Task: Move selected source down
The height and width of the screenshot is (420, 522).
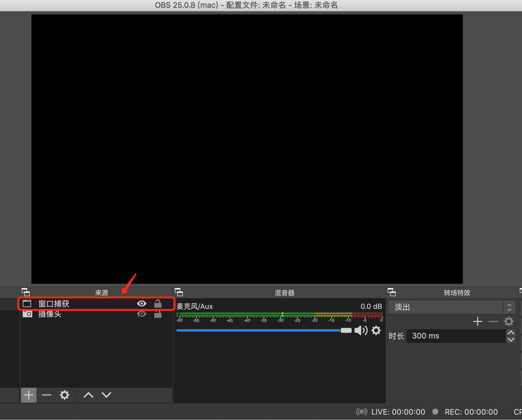Action: 106,395
